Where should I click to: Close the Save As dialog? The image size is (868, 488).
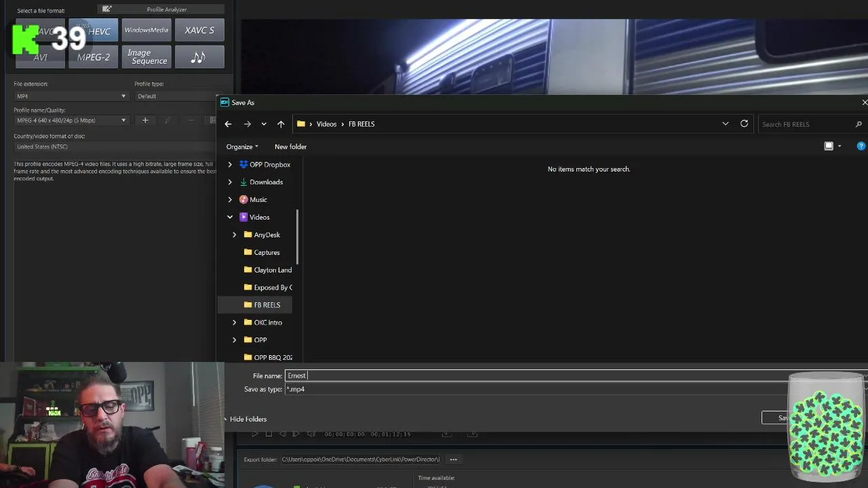click(x=864, y=102)
